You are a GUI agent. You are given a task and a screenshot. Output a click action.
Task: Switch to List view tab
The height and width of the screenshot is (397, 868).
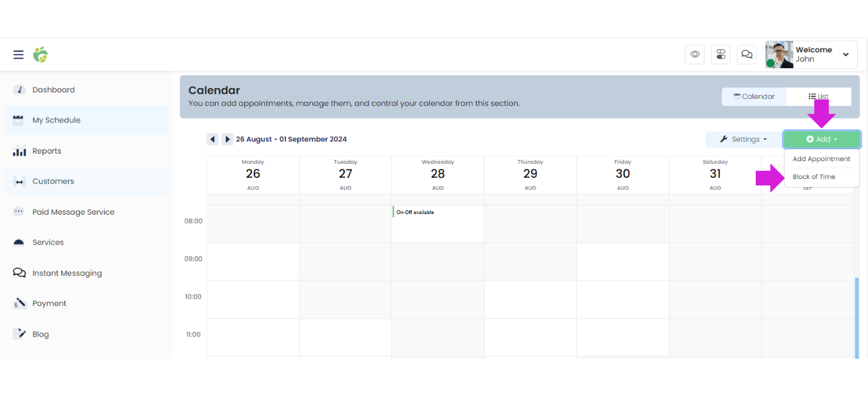(818, 97)
